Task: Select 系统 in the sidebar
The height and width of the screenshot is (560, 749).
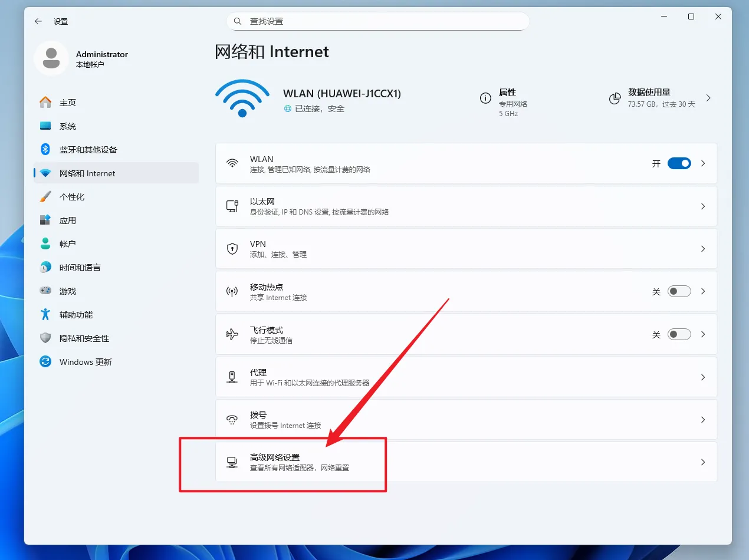Action: (x=116, y=126)
